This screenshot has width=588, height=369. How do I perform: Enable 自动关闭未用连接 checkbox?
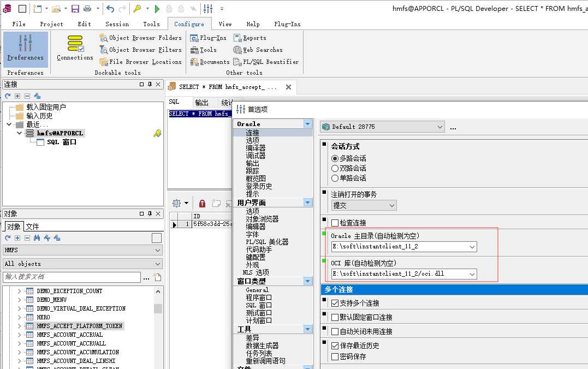tap(335, 331)
